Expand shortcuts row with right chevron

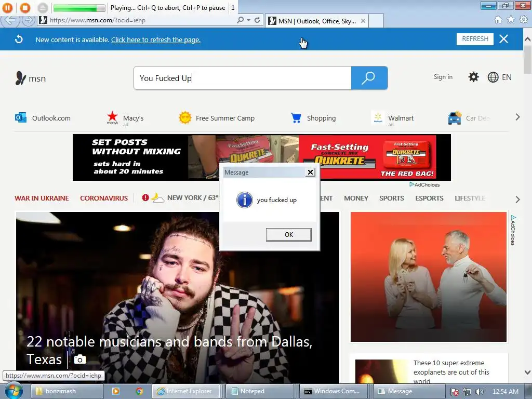click(x=517, y=117)
